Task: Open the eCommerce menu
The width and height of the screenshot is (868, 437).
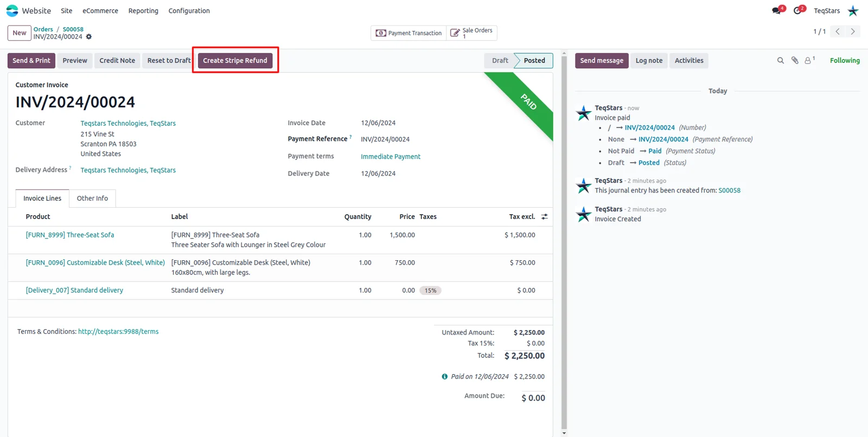Action: pos(100,11)
